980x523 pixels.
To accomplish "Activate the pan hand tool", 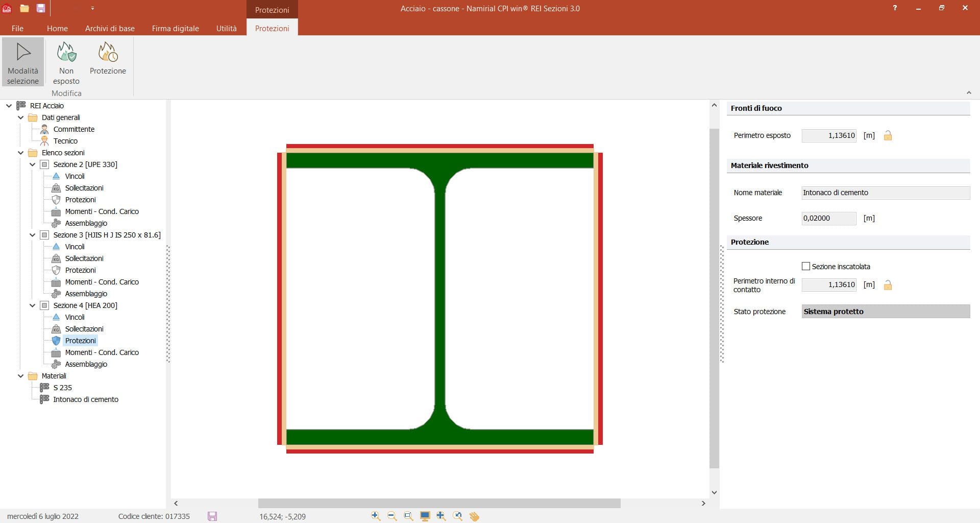I will coord(474,516).
